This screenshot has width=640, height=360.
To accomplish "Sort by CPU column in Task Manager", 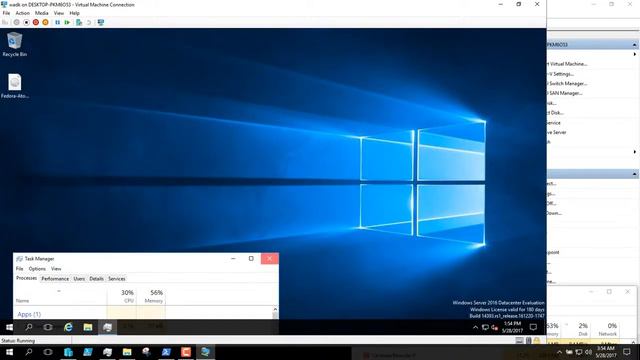I will pyautogui.click(x=122, y=296).
